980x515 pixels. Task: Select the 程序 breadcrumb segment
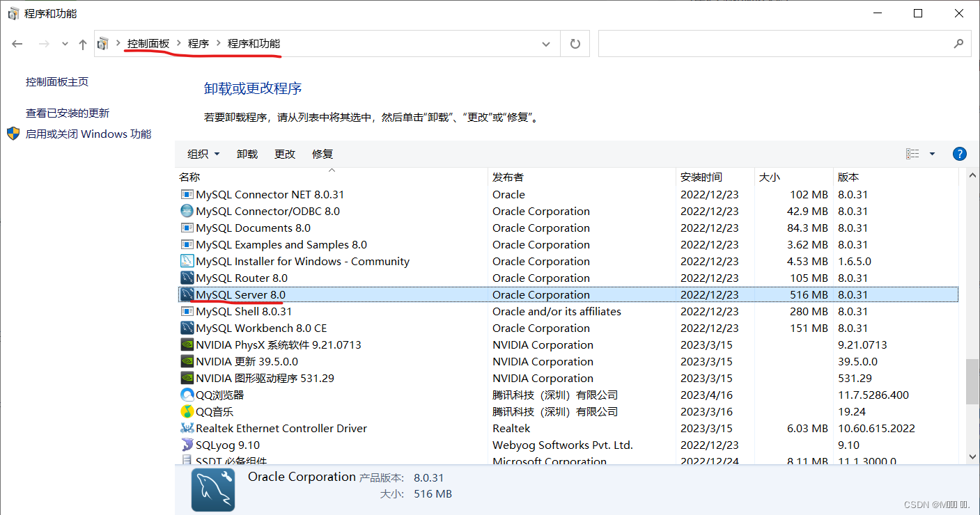tap(199, 43)
